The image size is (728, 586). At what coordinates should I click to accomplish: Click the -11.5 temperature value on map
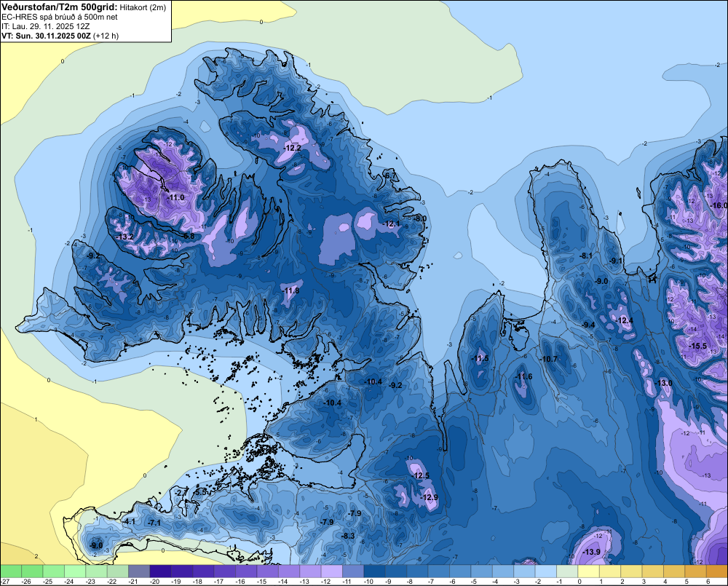[x=480, y=358]
